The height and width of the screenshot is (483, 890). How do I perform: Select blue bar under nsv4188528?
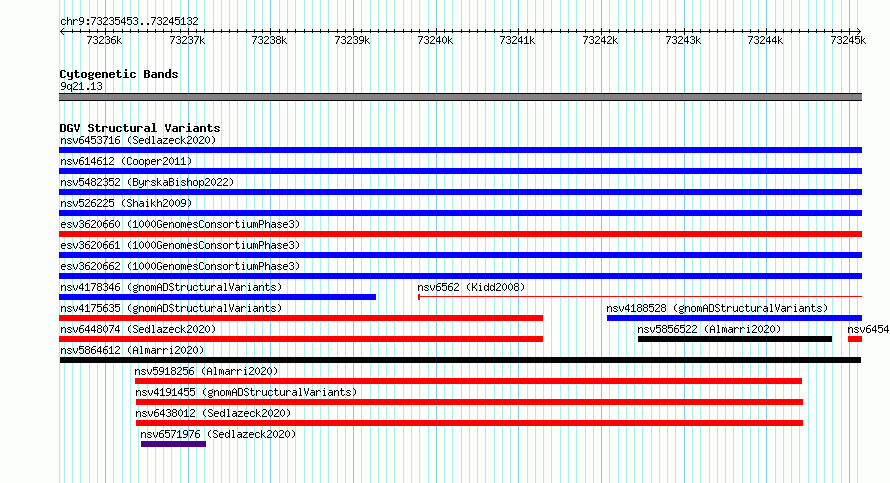pos(734,318)
